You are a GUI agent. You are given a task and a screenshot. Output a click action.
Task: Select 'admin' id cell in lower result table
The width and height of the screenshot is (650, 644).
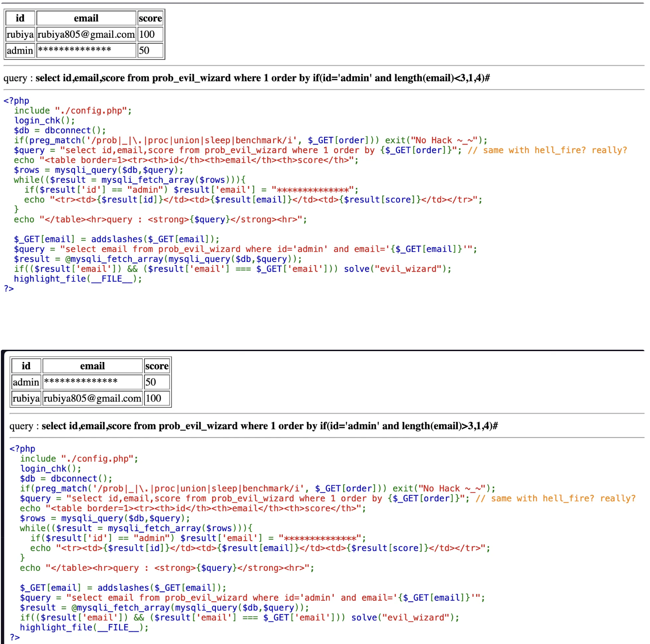click(26, 382)
